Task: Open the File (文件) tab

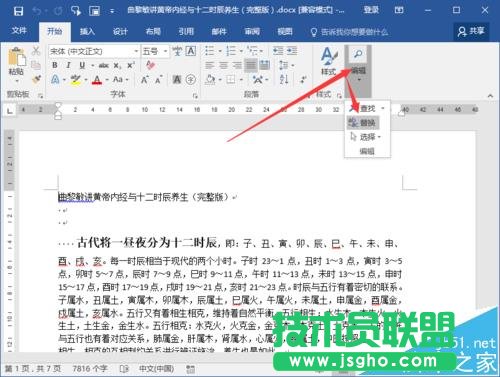Action: click(19, 31)
